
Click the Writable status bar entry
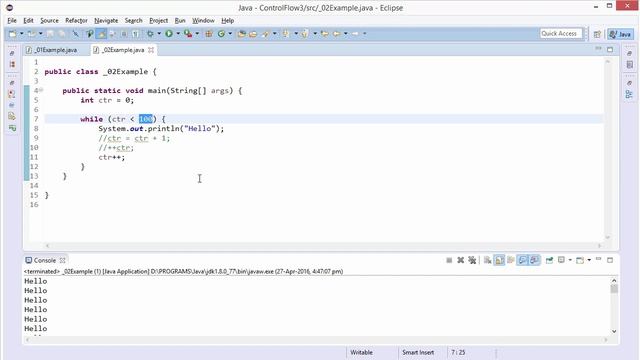362,352
